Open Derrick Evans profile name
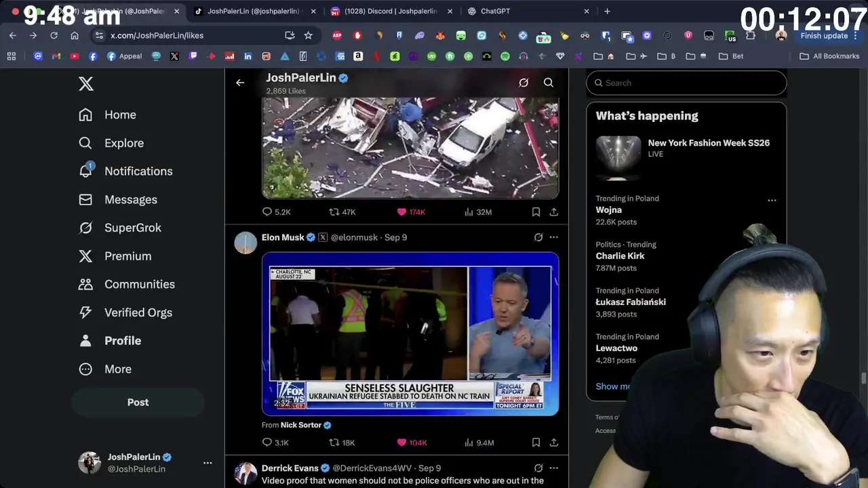Viewport: 868px width, 488px height. (x=290, y=468)
